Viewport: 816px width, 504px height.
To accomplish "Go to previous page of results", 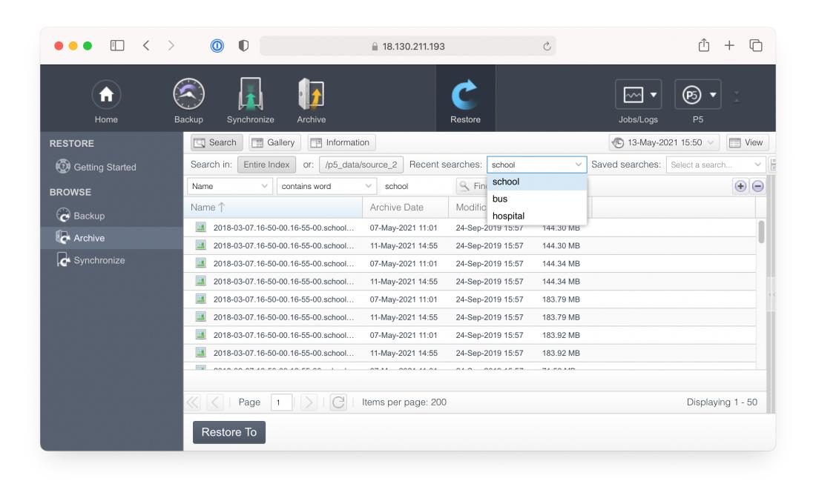I will click(x=215, y=402).
